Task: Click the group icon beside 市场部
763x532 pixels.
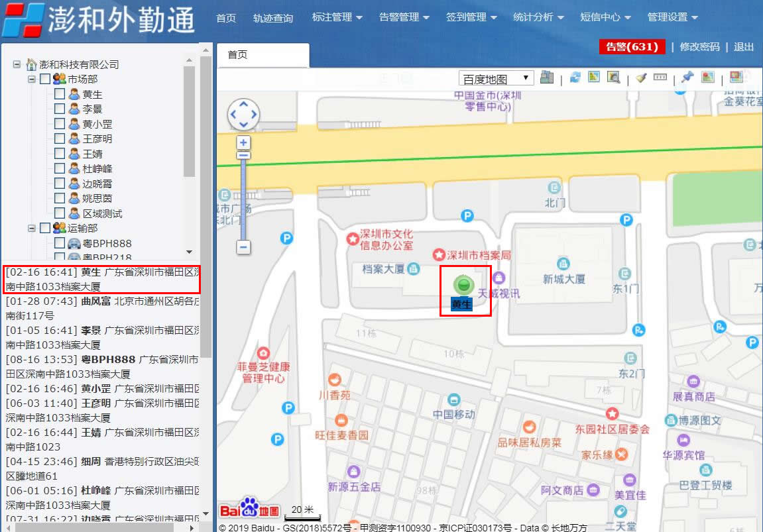Action: coord(60,79)
